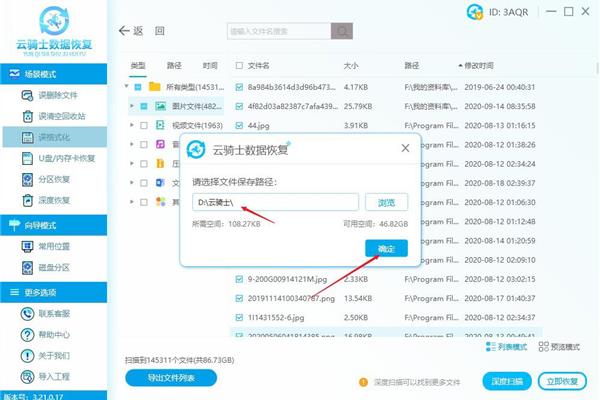Uncheck the 1I1431552-6.jpg checkbox

[239, 317]
